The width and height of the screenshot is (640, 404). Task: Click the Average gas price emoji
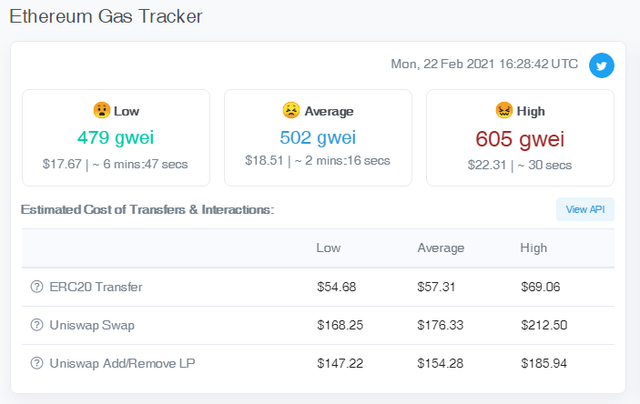[x=291, y=111]
